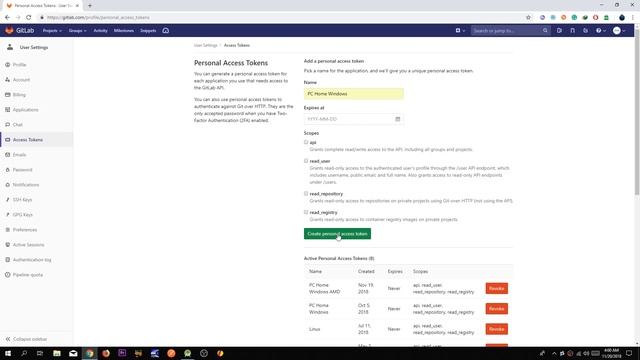Click Create personal access token button
Viewport: 640px width, 360px height.
[x=337, y=234]
